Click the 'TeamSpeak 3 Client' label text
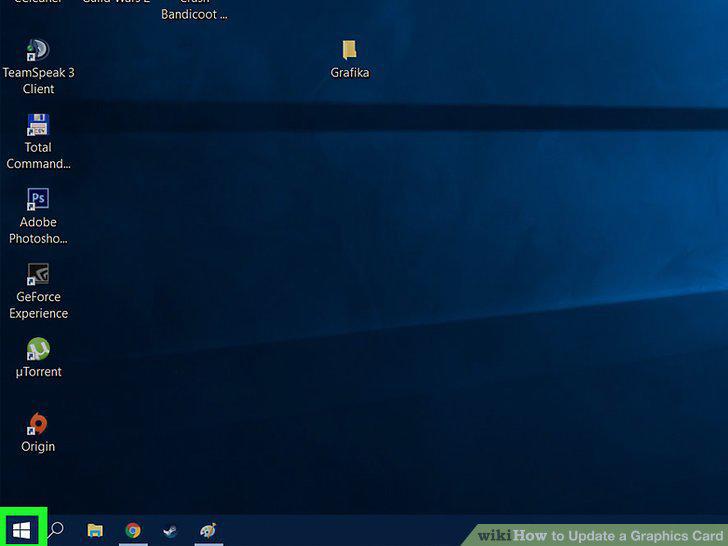 coord(38,81)
